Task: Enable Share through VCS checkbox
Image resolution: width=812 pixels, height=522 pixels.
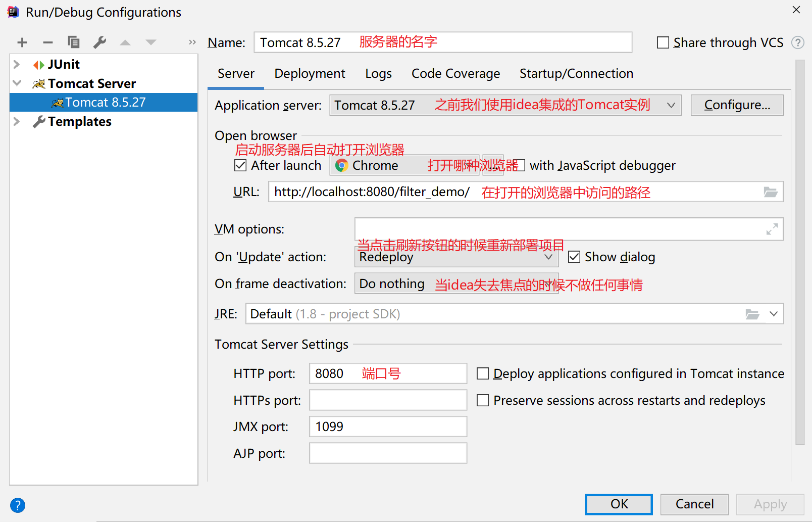Action: [663, 42]
